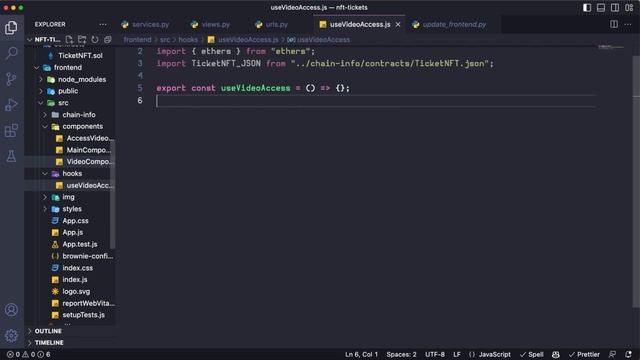Click hooks in the breadcrumb
This screenshot has height=360, width=640.
pyautogui.click(x=188, y=40)
